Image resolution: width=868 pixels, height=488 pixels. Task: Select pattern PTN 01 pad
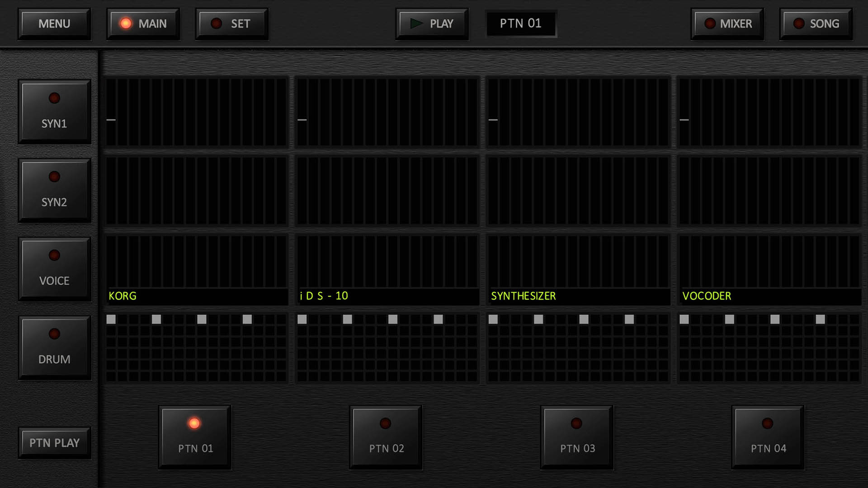[195, 437]
